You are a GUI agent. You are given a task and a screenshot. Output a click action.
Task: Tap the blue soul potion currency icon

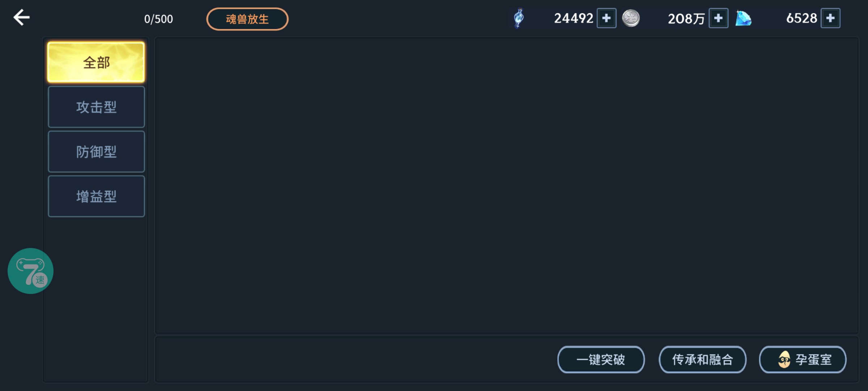click(x=519, y=18)
